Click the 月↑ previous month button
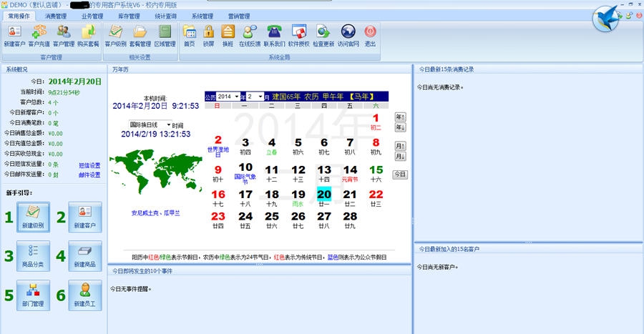The width and height of the screenshot is (644, 334). [400, 146]
